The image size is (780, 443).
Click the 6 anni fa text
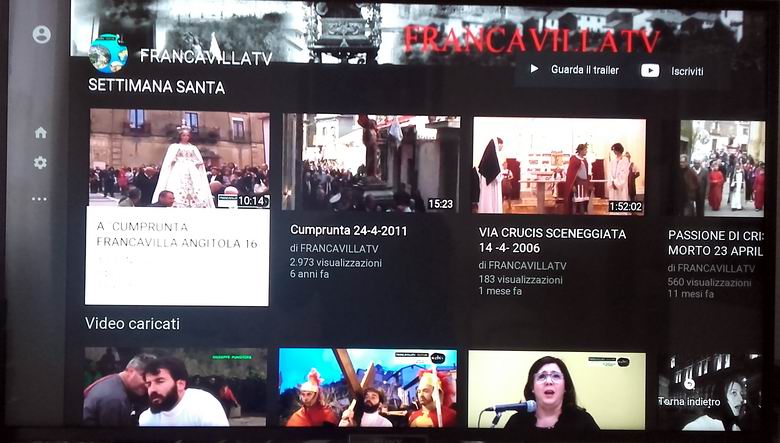point(309,274)
